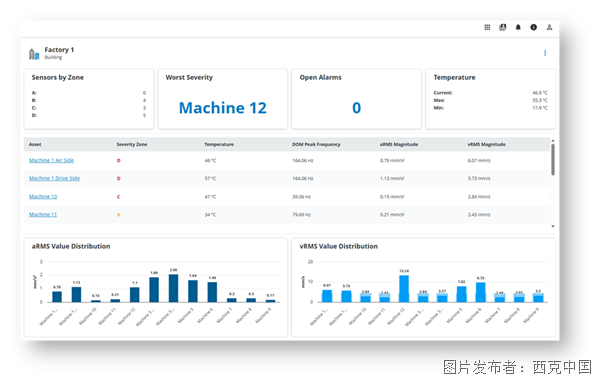Click severity C marker for Machine 10
Image resolution: width=600 pixels, height=381 pixels.
[118, 197]
